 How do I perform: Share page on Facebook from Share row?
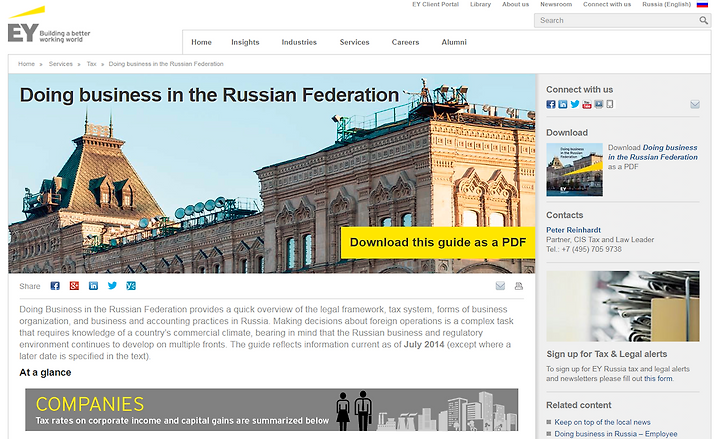pos(55,286)
